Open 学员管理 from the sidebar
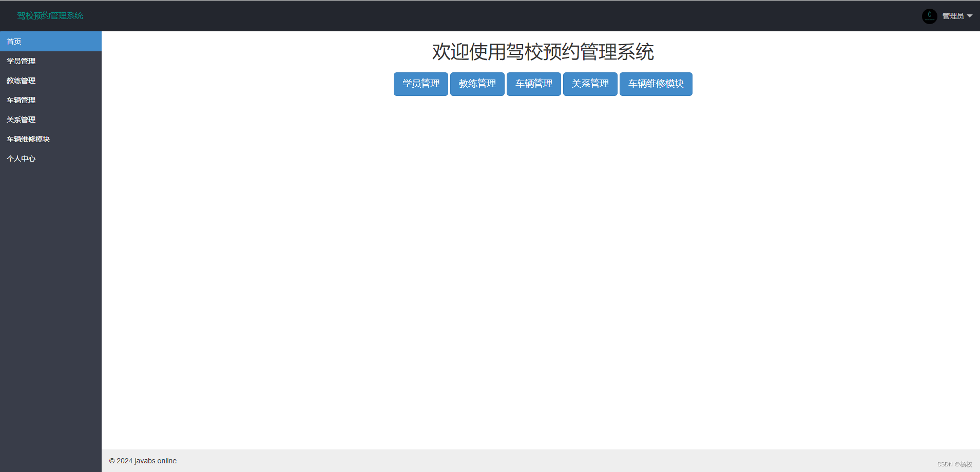Viewport: 980px width, 472px height. click(21, 61)
